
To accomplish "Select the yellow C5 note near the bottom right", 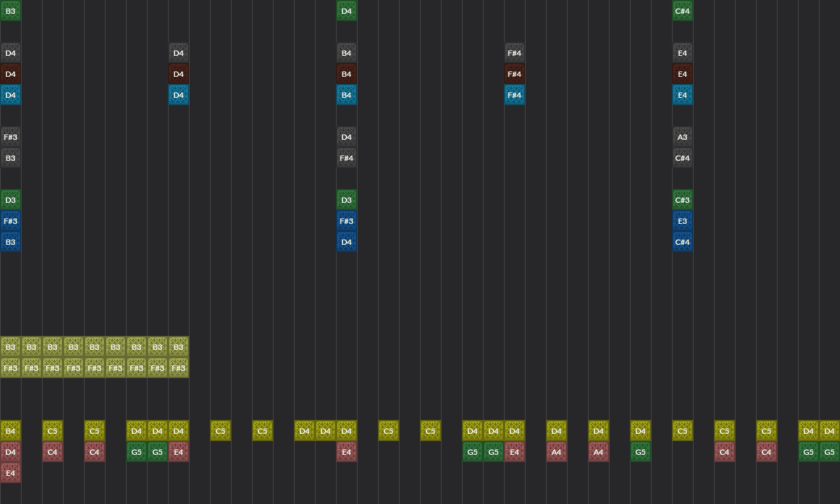I will pyautogui.click(x=766, y=430).
